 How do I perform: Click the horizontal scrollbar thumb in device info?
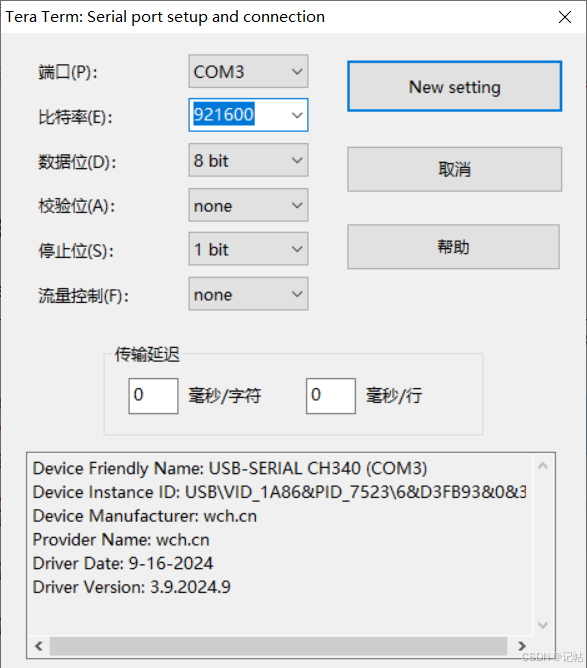click(x=278, y=646)
